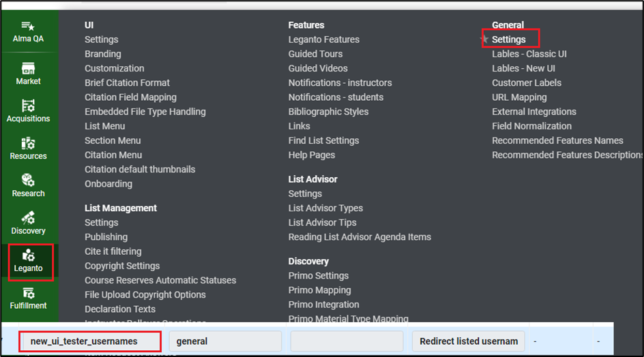Open Citation default thumbnails
The width and height of the screenshot is (644, 357).
tap(140, 169)
